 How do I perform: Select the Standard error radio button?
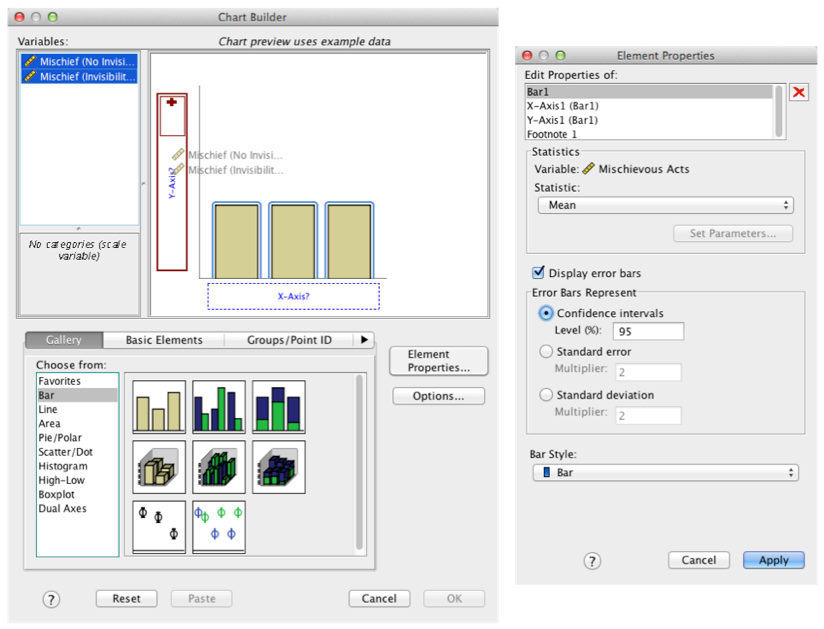[x=546, y=352]
